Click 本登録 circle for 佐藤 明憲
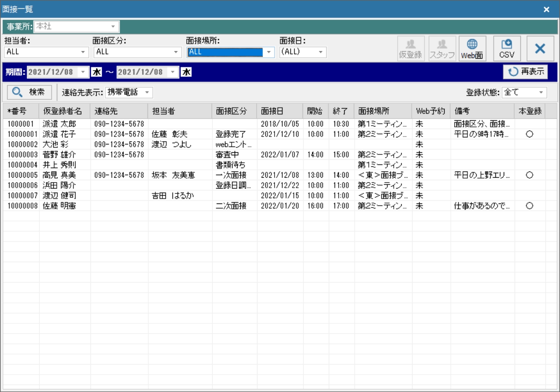 point(530,206)
